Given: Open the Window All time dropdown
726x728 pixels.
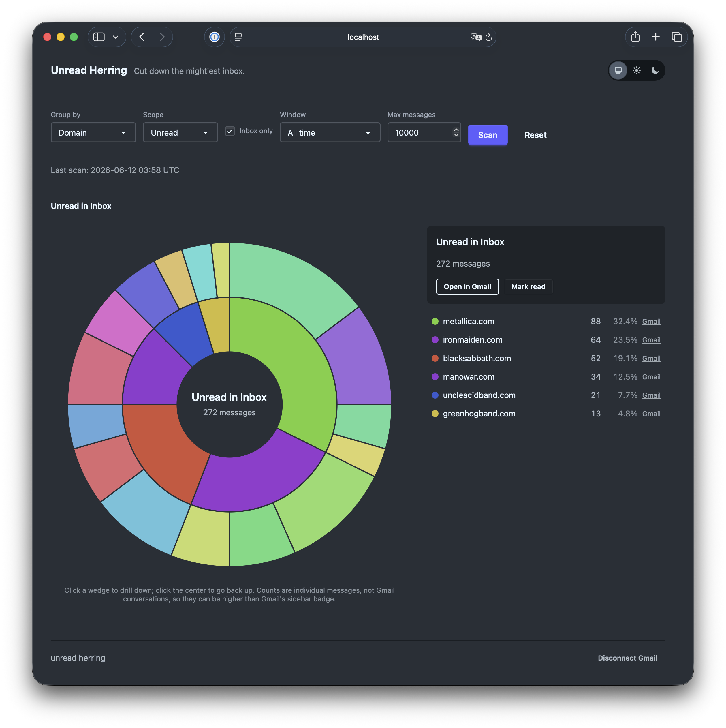Looking at the screenshot, I should point(330,132).
